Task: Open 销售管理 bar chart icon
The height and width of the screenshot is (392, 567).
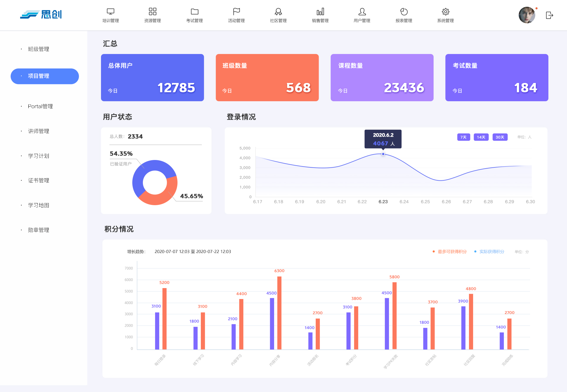Action: point(320,12)
